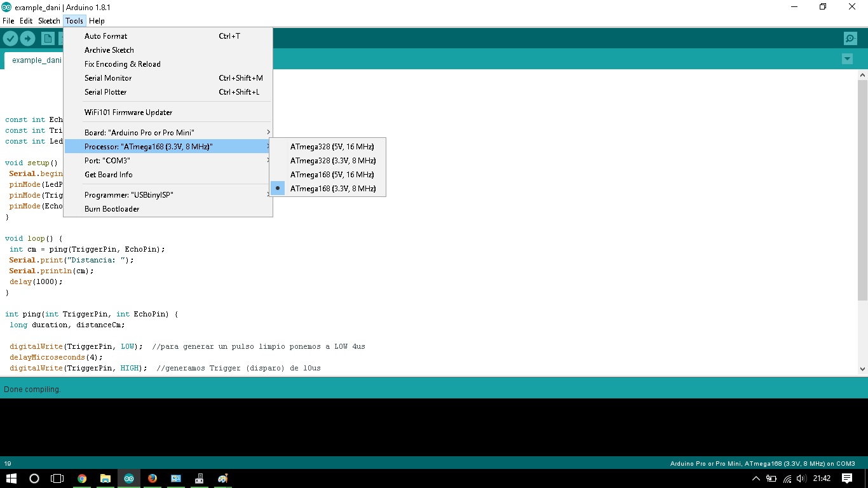Click Get Board Info
This screenshot has height=488, width=868.
[168, 175]
